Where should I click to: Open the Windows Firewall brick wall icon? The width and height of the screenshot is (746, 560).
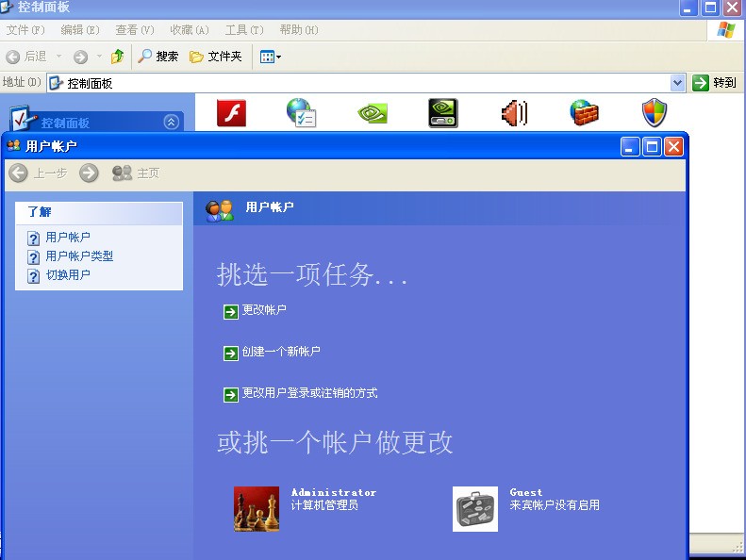tap(585, 113)
